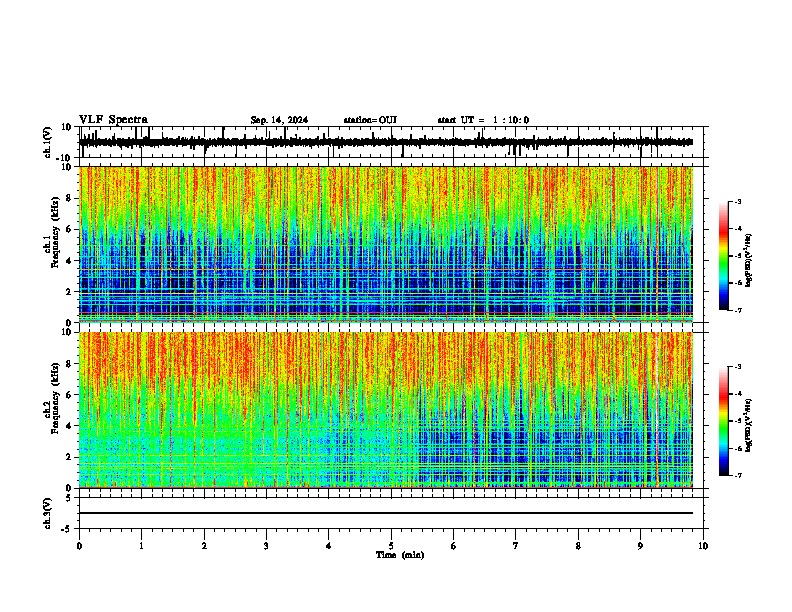Click time axis tick label '10'

(703, 546)
